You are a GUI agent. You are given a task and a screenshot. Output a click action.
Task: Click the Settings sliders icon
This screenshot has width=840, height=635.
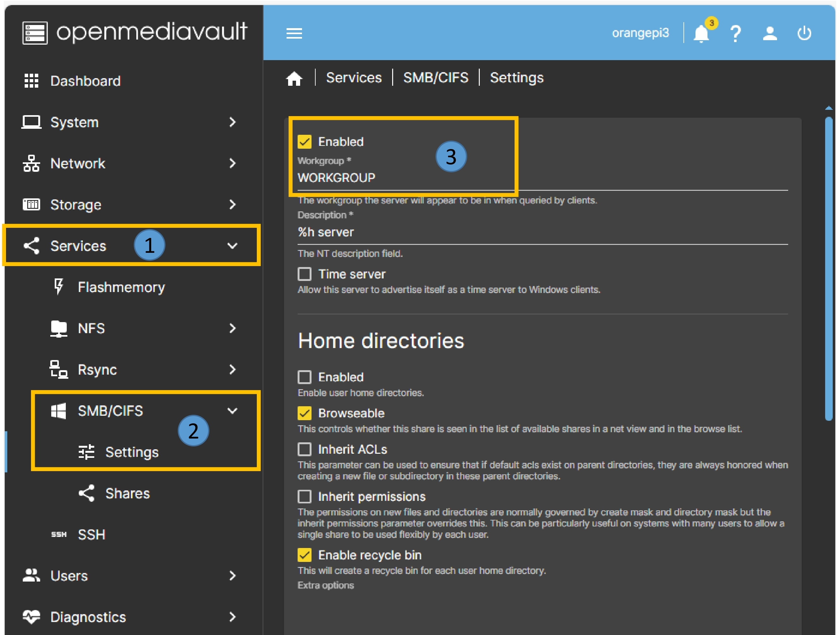pos(86,452)
